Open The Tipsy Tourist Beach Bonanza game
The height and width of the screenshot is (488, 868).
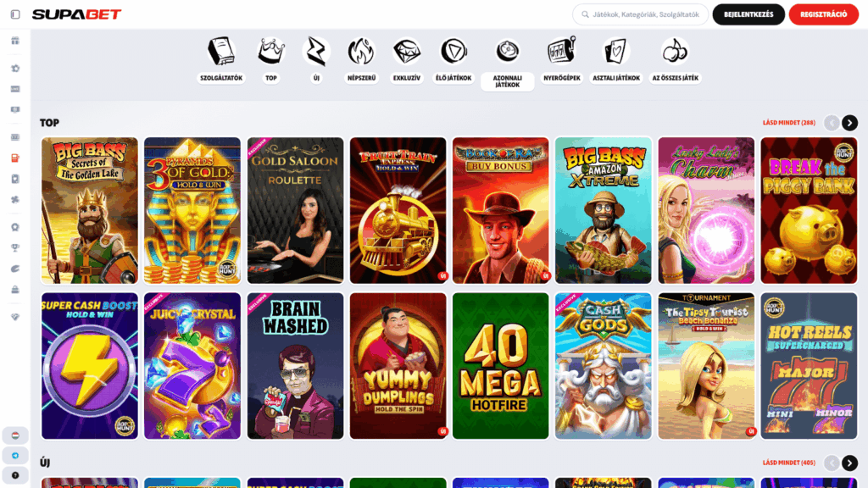point(706,366)
